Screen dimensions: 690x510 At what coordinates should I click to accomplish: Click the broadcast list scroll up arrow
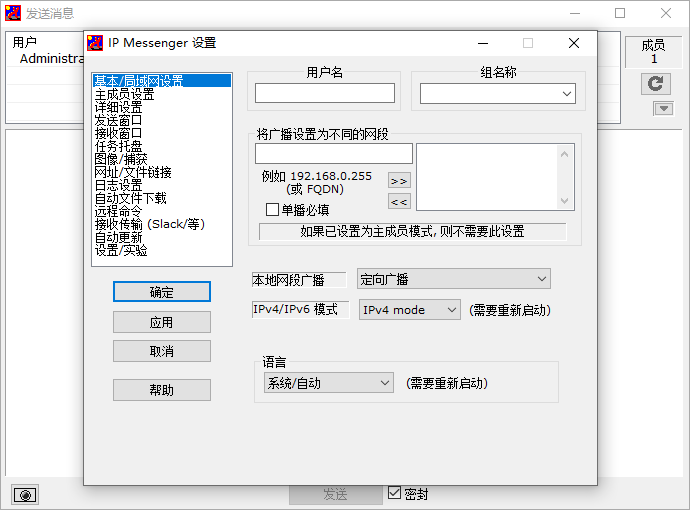[x=565, y=154]
